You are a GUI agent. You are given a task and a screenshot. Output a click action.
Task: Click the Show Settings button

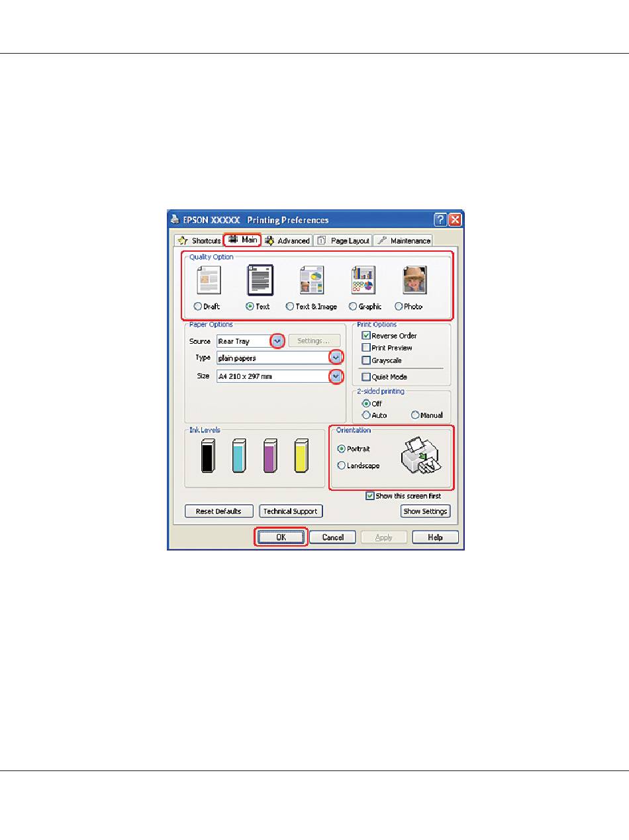[x=426, y=511]
